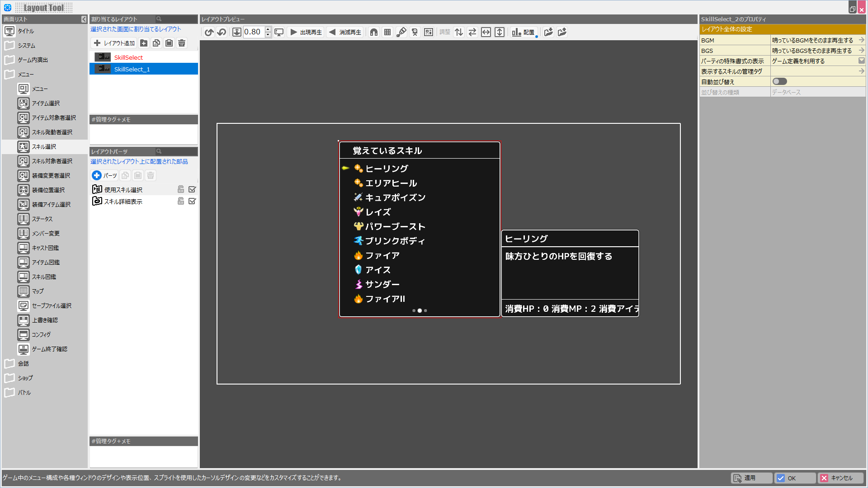The width and height of the screenshot is (868, 488).
Task: Click the stretch horizontal width icon
Action: tap(486, 32)
